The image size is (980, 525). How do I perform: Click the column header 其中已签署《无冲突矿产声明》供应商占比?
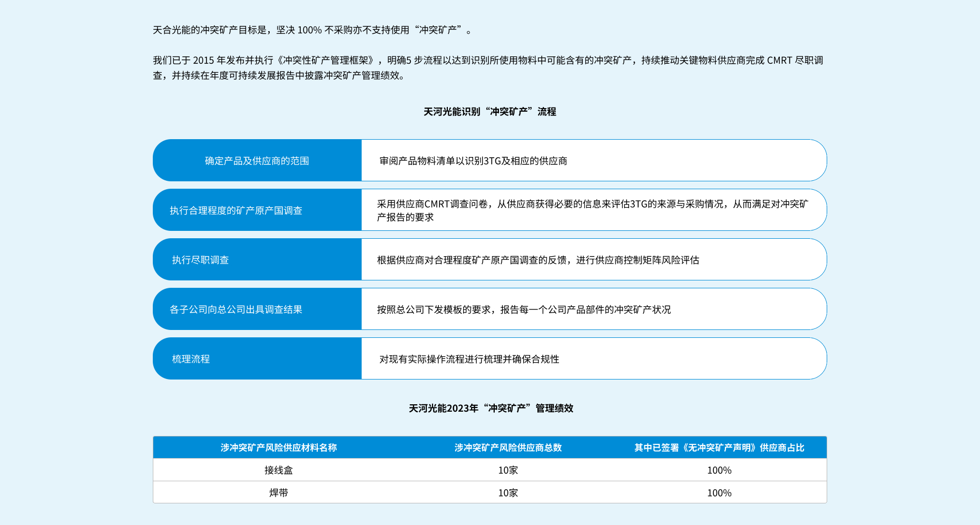pyautogui.click(x=719, y=448)
